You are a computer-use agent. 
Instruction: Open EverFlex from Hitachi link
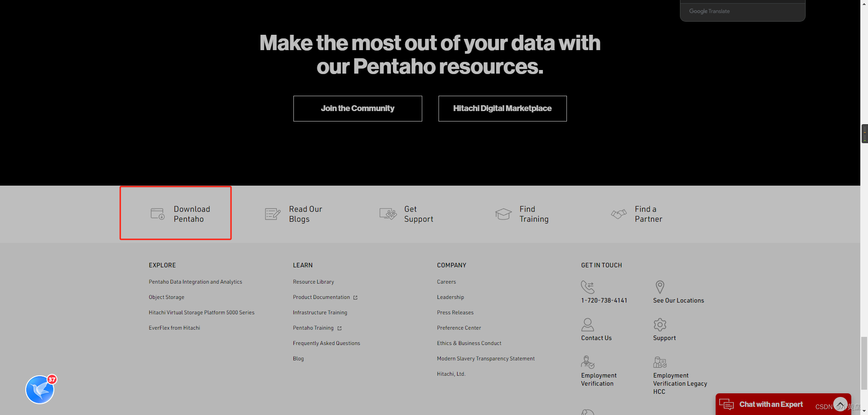click(174, 328)
